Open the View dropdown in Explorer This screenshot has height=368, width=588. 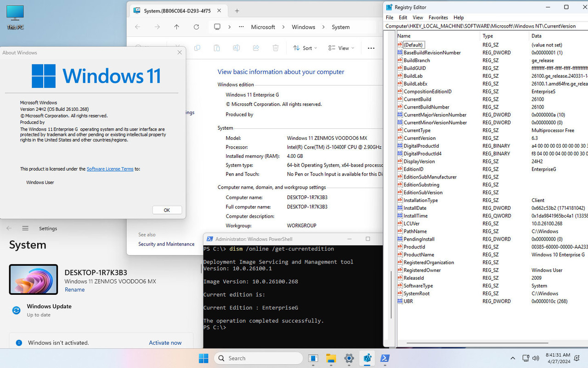click(x=341, y=48)
